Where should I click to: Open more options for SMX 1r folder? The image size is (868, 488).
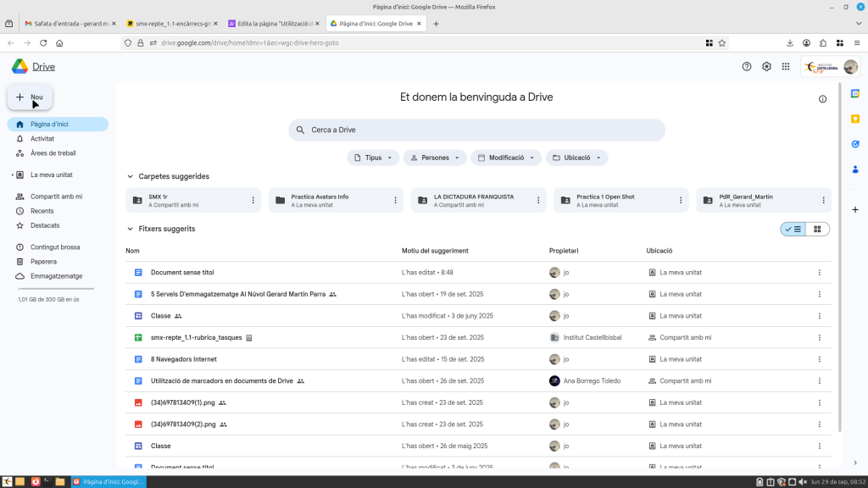tap(253, 200)
